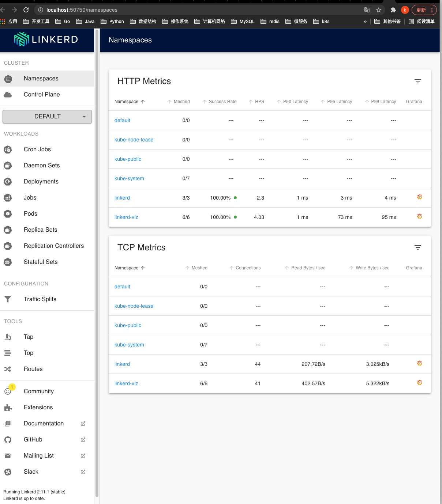Sort TCP Metrics by Write Bytes / sec
Viewport: 442px width, 504px height.
pos(369,268)
